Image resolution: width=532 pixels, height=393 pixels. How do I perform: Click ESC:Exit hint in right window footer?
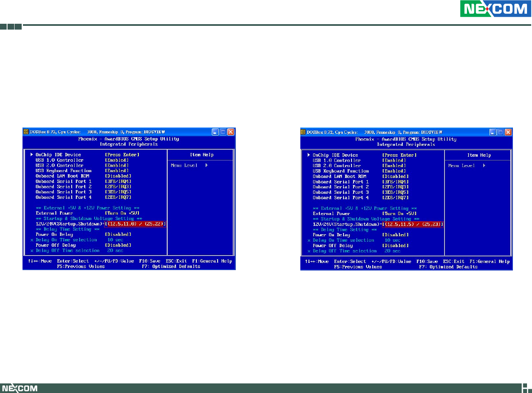(x=454, y=262)
